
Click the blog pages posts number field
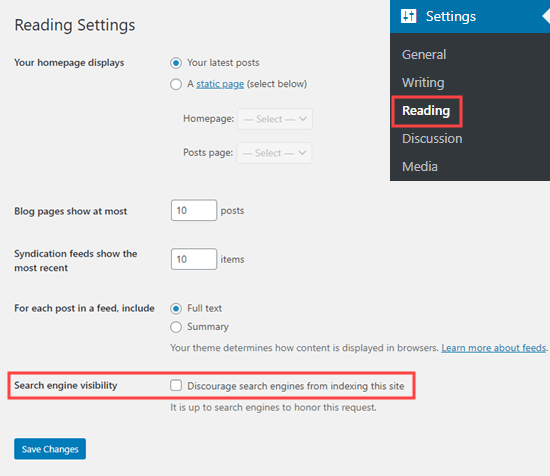(194, 210)
